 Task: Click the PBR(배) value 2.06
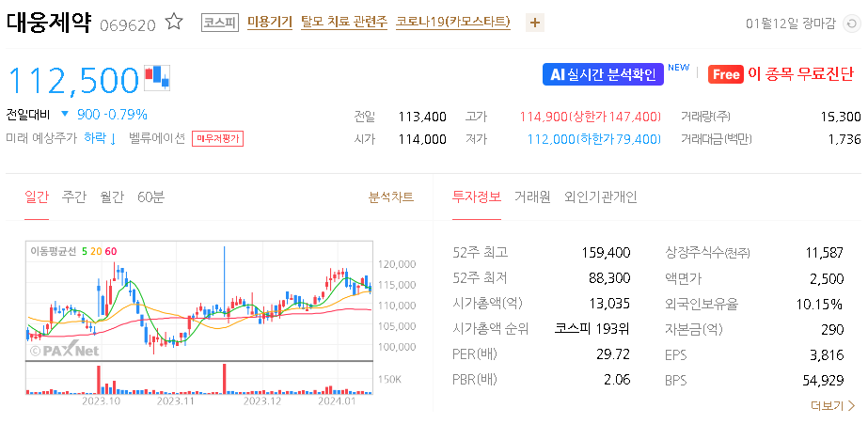(617, 380)
